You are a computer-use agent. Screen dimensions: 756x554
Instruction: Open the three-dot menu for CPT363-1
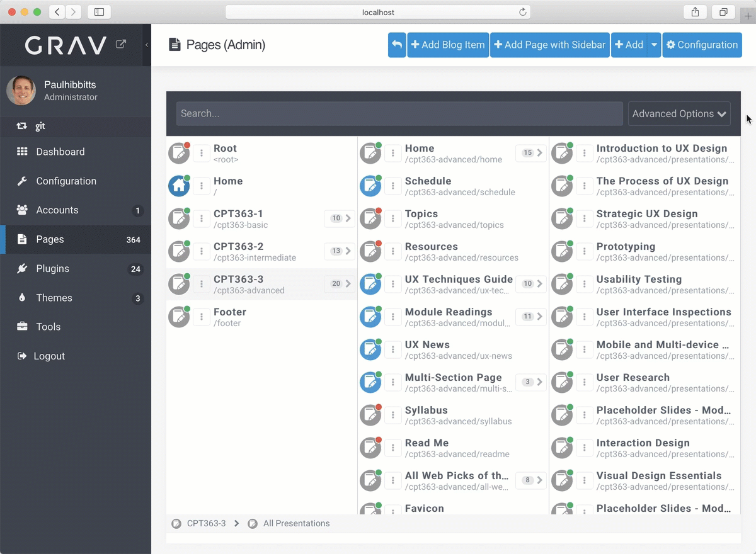click(x=202, y=219)
